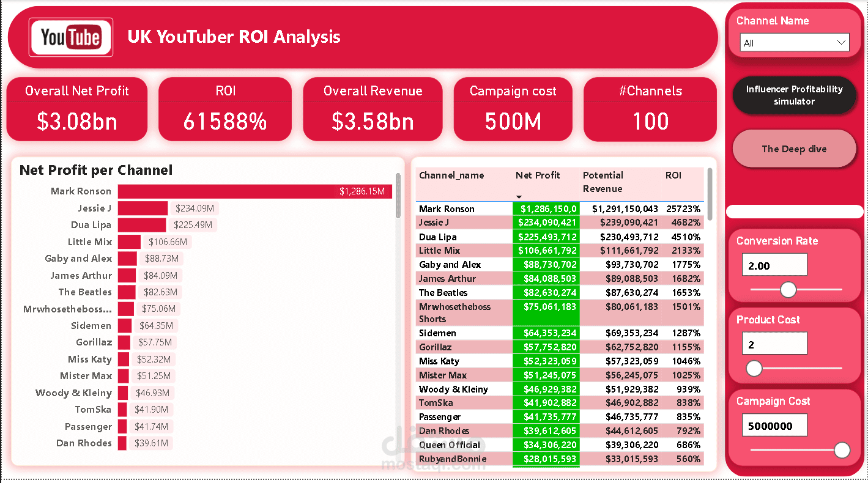Click the Product Cost value field
This screenshot has height=483, width=868.
pos(774,344)
